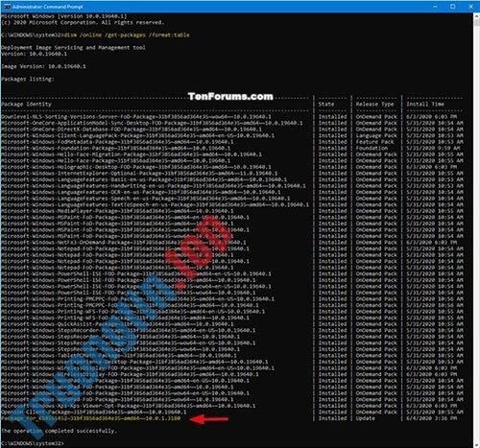Click the final C:\WINDOWS\system32> prompt line
This screenshot has height=448, width=480.
coord(33,443)
